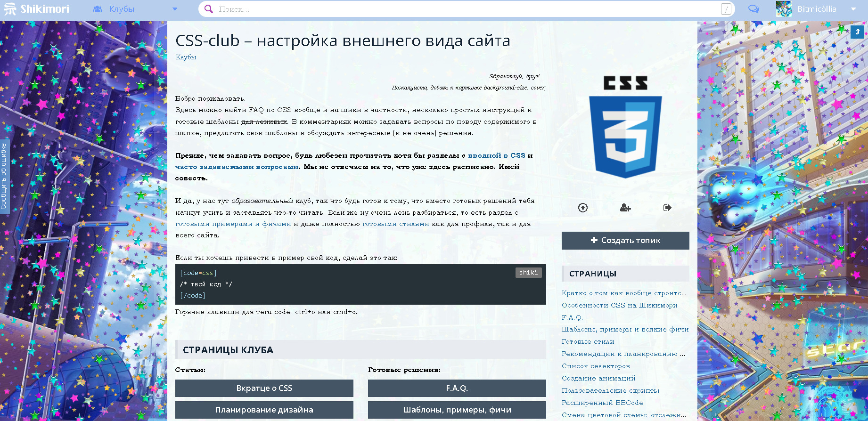The image size is (868, 421).
Task: Open the F.A.Q. button under Готовые решения
Action: click(x=457, y=388)
